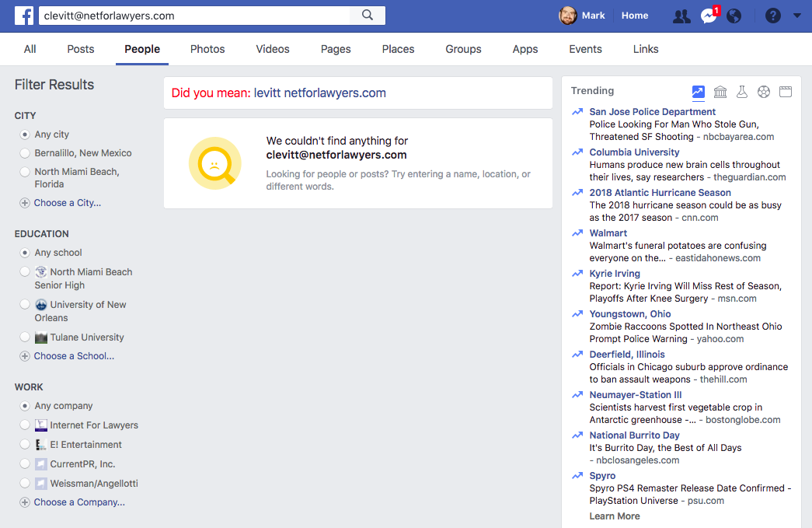Open the Events tab
The image size is (812, 528).
click(585, 49)
